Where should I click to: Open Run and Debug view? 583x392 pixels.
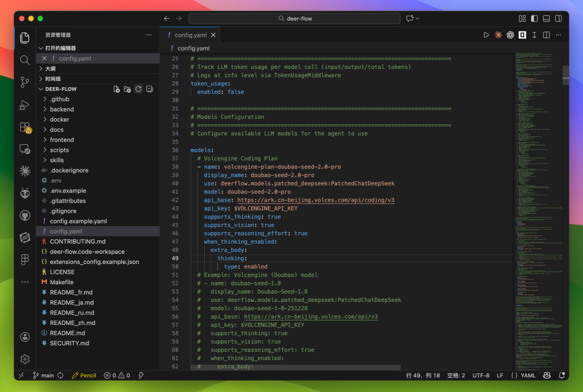[x=25, y=105]
